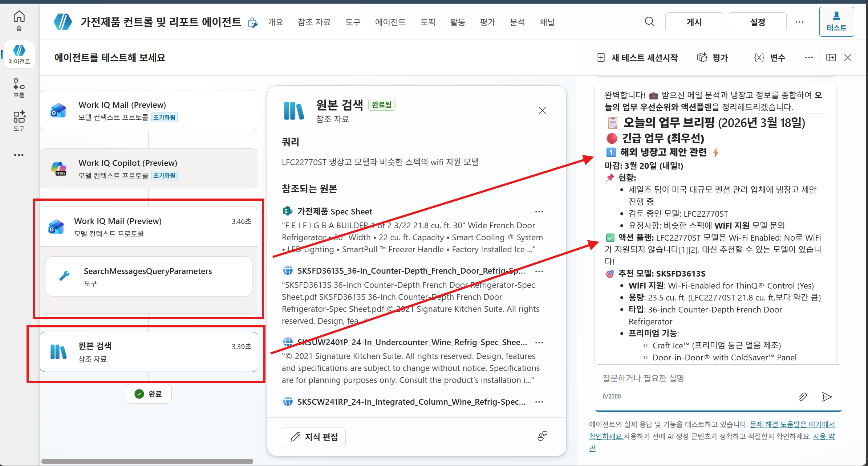Open the 도구 sidebar icon
The image size is (868, 466).
pos(19,121)
